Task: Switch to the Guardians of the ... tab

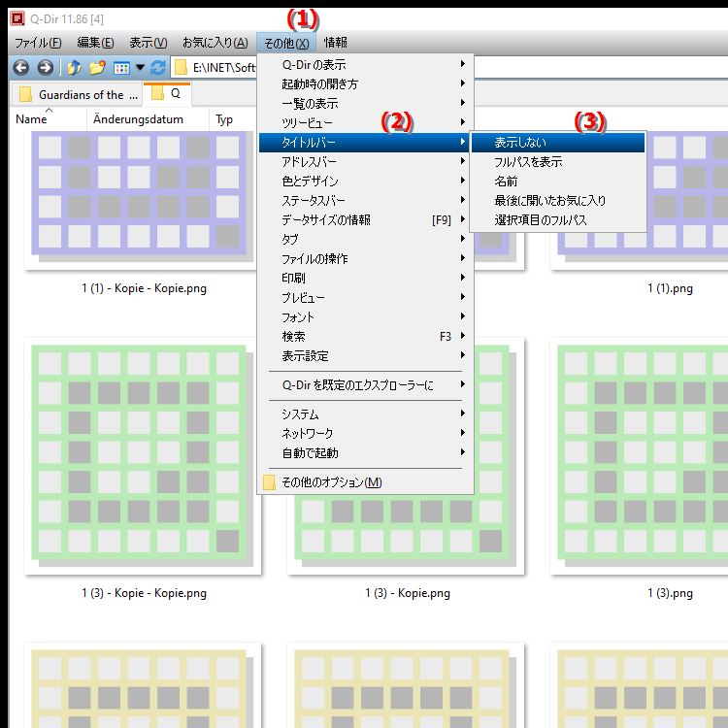Action: click(77, 95)
